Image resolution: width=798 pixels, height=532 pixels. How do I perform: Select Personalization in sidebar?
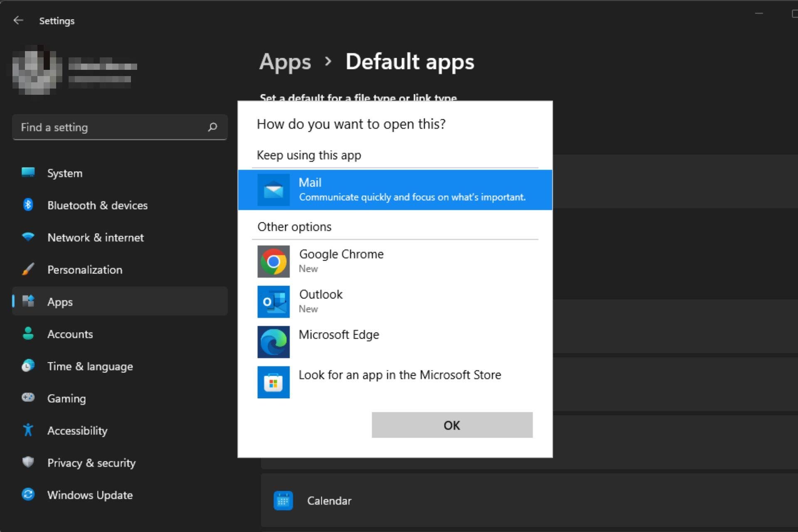point(120,269)
